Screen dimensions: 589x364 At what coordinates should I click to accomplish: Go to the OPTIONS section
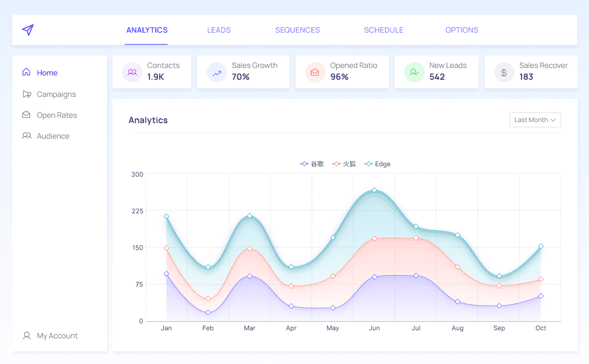pos(462,30)
